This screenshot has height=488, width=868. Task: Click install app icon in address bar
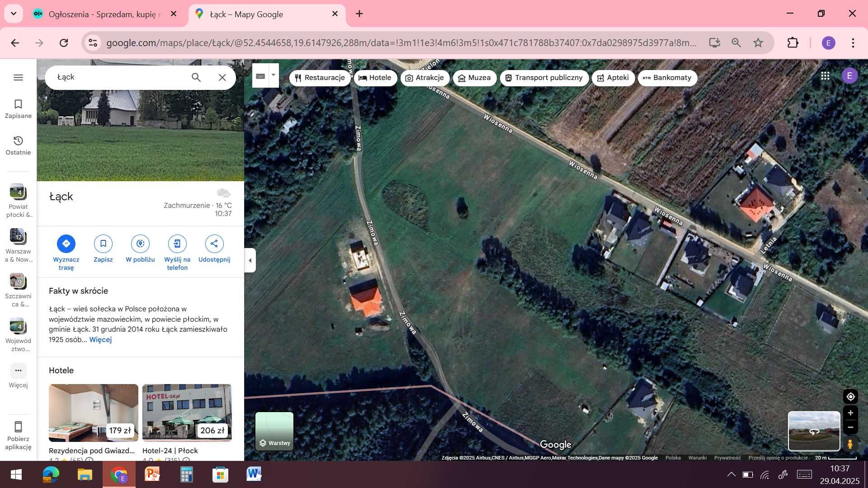click(x=715, y=43)
